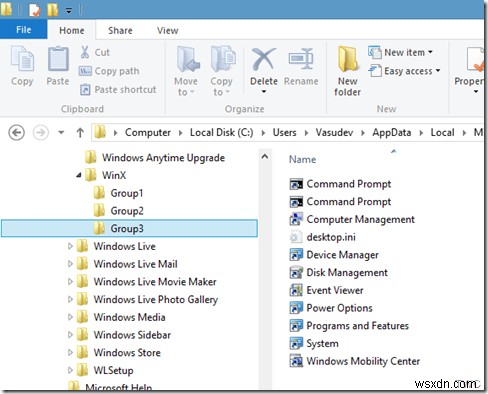Click navigation pane scroll up arrow
The image size is (488, 394).
(x=265, y=156)
